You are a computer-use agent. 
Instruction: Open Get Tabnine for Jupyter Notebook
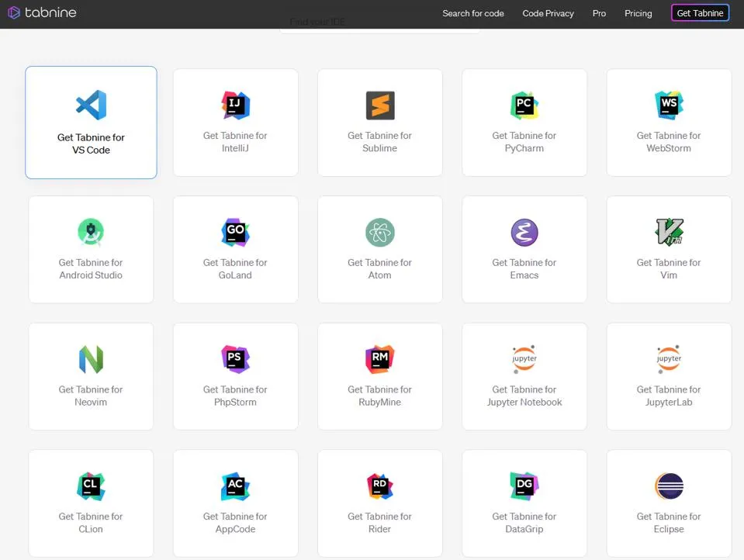(524, 396)
